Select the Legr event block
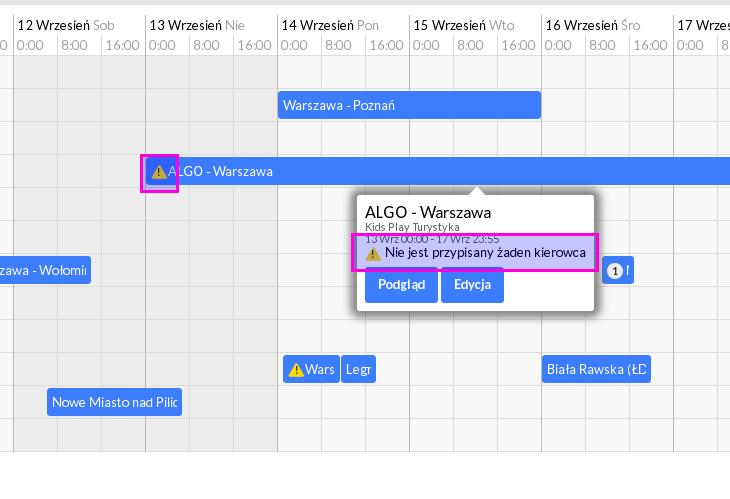Viewport: 730px width, 499px height. [x=358, y=369]
